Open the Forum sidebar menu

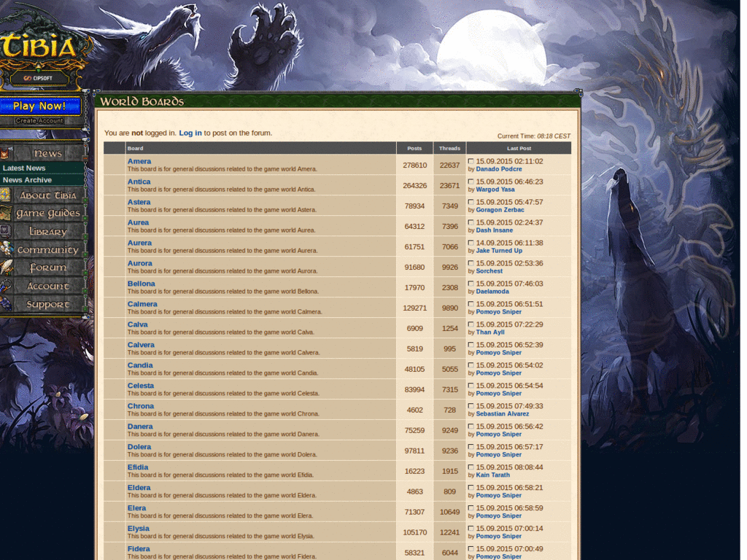pos(43,268)
